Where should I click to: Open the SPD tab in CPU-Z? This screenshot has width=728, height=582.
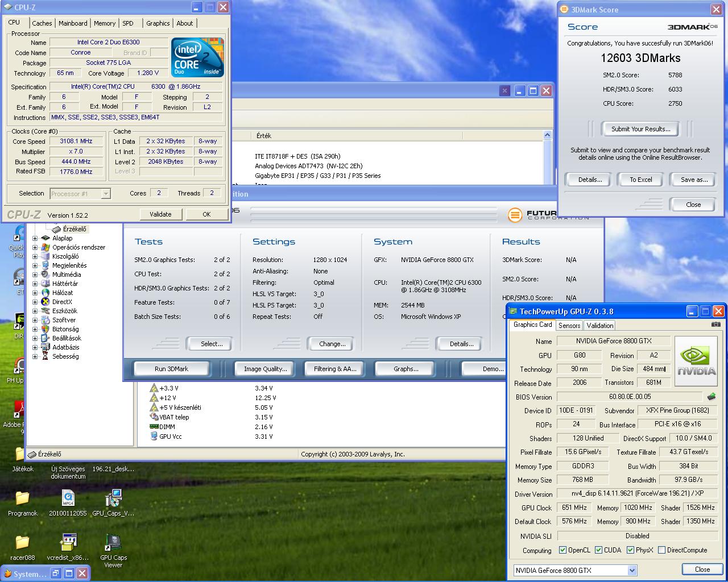click(x=128, y=23)
